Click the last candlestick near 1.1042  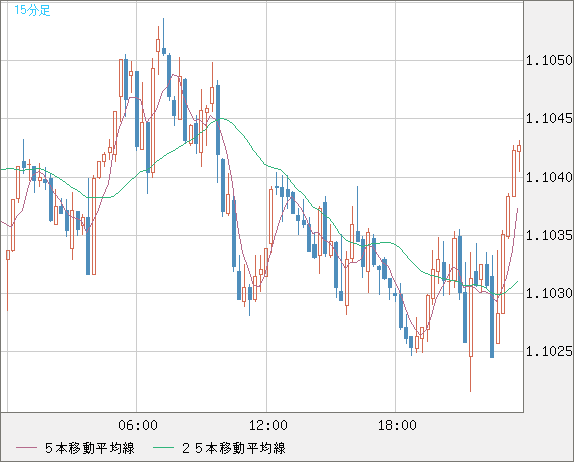pos(519,148)
